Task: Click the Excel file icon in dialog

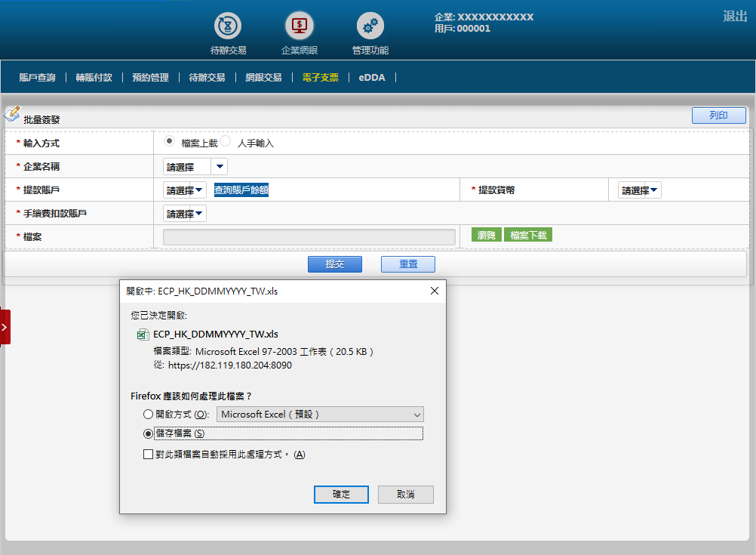Action: pyautogui.click(x=142, y=335)
